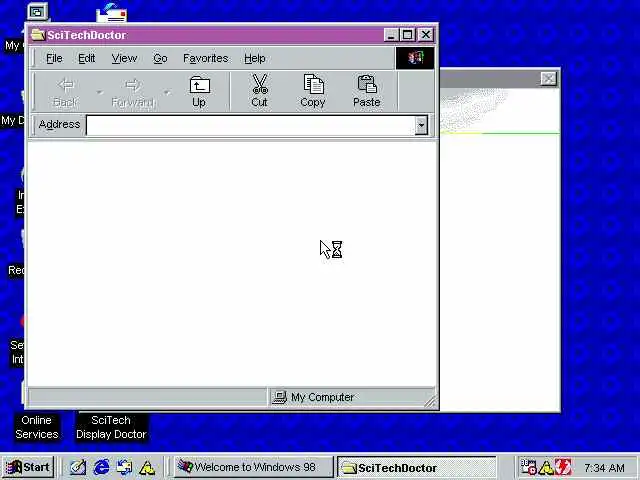
Task: Open the Back history dropdown arrow
Action: click(x=100, y=93)
